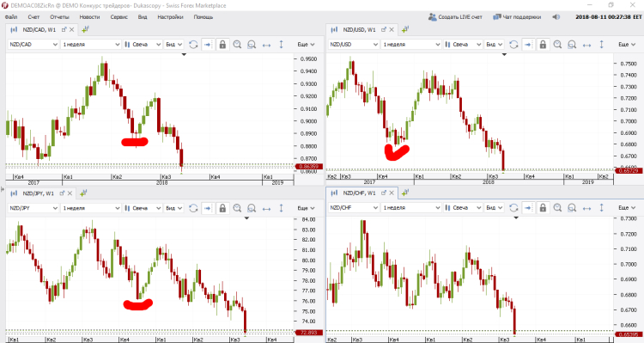Open the 'Сервис' menu
The height and width of the screenshot is (343, 644).
tap(118, 17)
